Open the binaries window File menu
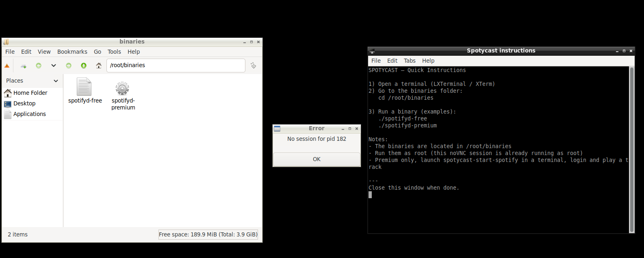 click(10, 52)
